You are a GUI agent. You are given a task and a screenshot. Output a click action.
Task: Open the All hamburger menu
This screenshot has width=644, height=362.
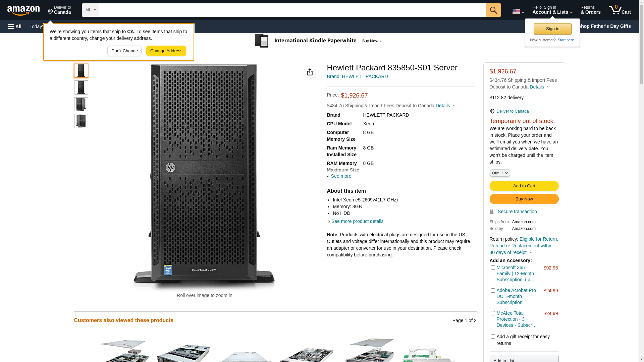[x=15, y=26]
